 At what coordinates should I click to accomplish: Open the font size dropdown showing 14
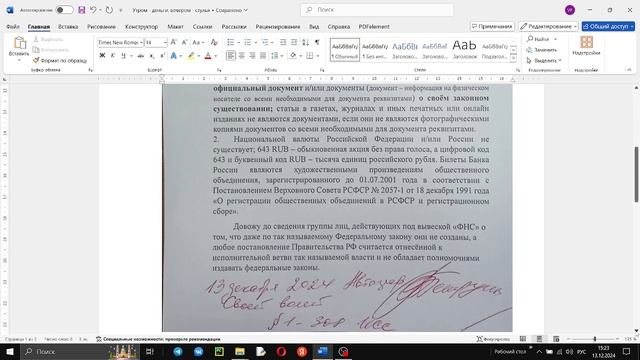pyautogui.click(x=165, y=42)
